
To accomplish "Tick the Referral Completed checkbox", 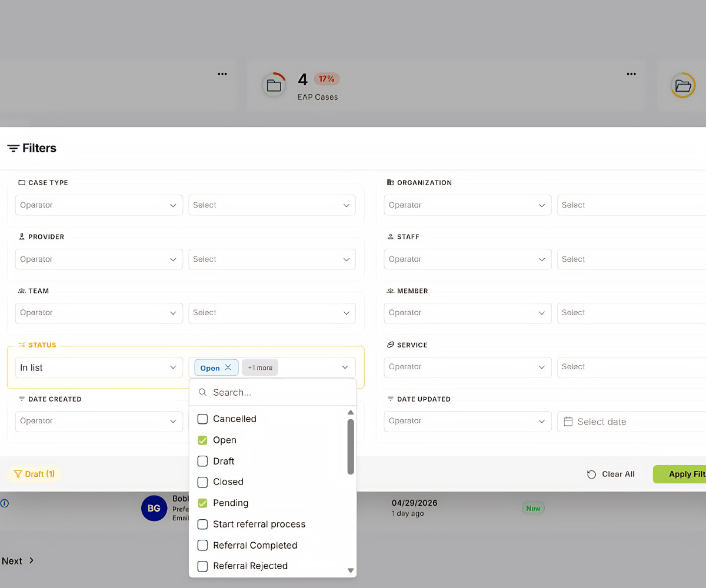I will (x=202, y=545).
